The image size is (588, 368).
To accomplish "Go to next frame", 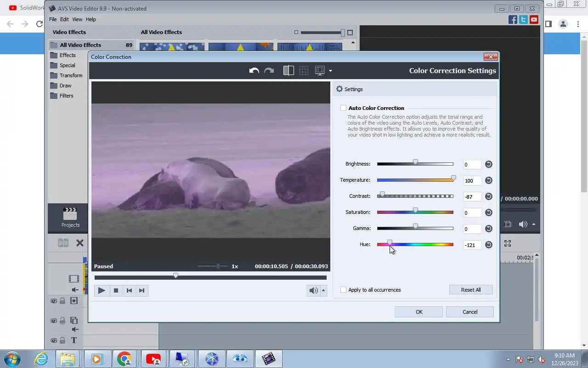I will (x=142, y=290).
